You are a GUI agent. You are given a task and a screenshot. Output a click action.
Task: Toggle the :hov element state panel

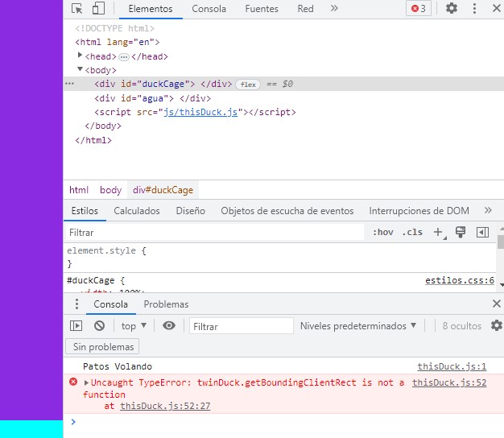click(x=382, y=232)
